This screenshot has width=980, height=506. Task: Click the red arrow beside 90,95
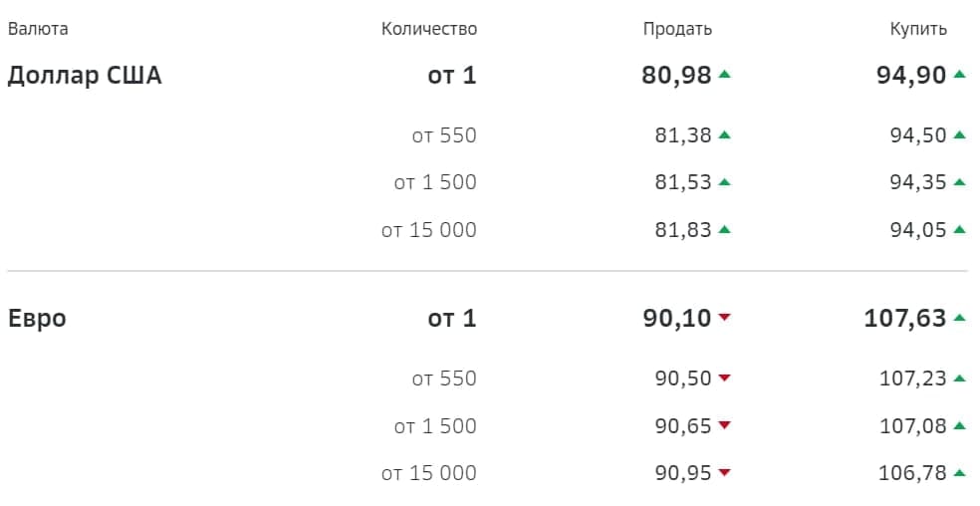[724, 473]
